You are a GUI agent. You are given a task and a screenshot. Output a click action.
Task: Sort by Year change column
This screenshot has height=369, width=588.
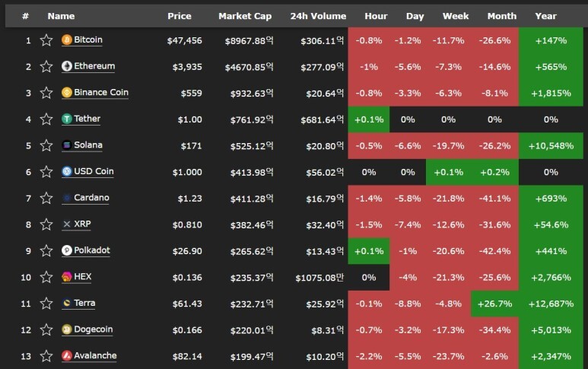[x=545, y=16]
